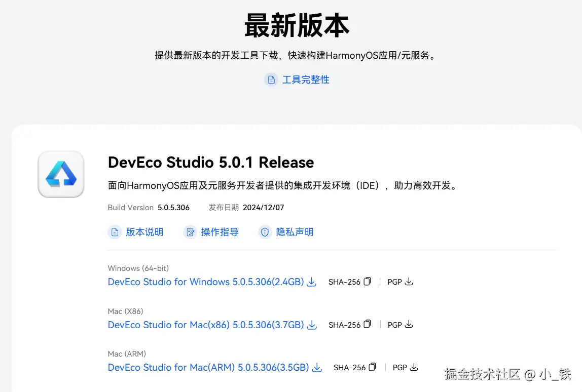Copy SHA-256 icon in Windows row

point(367,282)
